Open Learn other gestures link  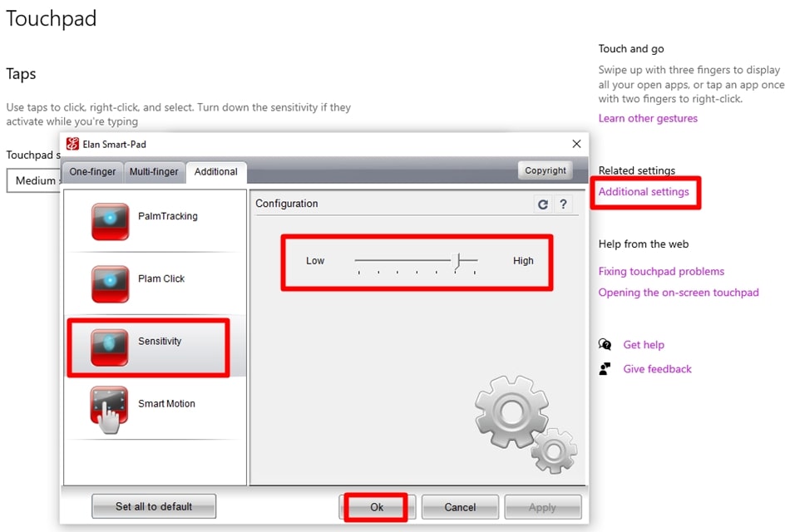pyautogui.click(x=648, y=118)
